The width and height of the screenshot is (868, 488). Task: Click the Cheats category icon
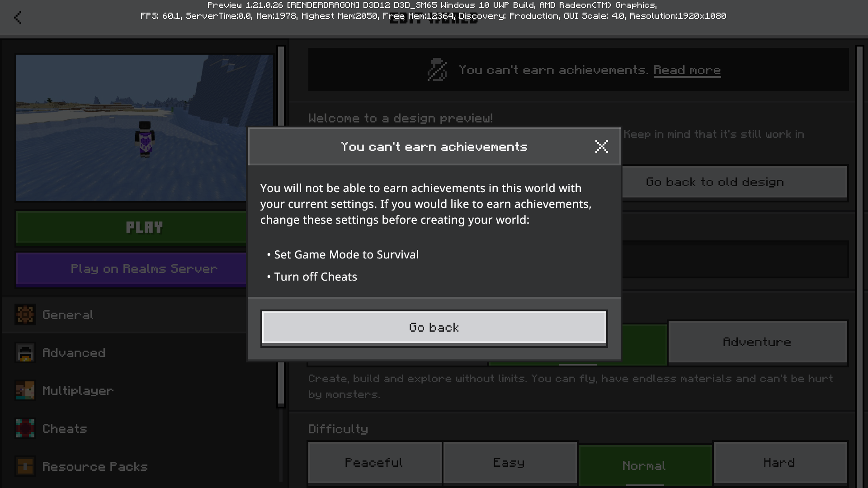pyautogui.click(x=25, y=429)
